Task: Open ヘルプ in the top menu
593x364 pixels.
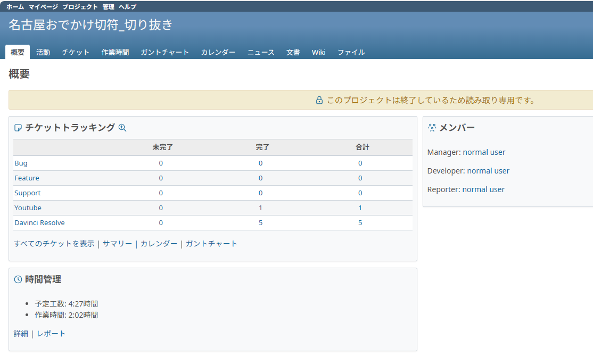Action: (x=127, y=7)
